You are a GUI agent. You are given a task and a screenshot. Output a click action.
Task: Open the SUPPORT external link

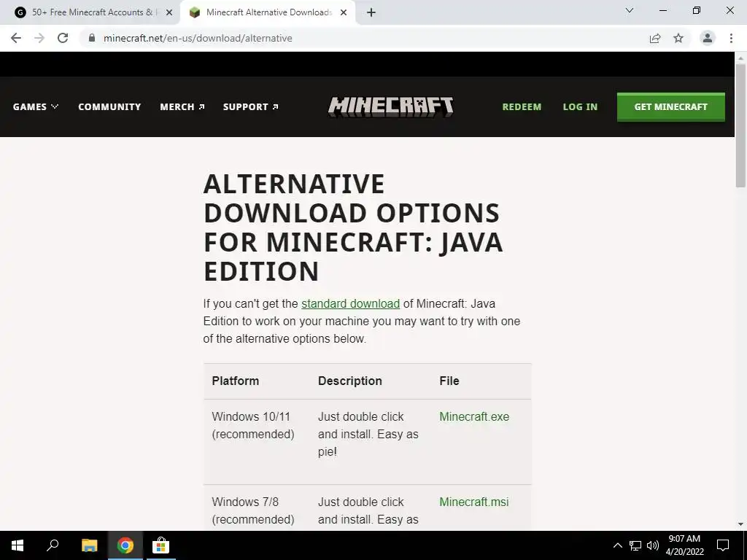[251, 106]
